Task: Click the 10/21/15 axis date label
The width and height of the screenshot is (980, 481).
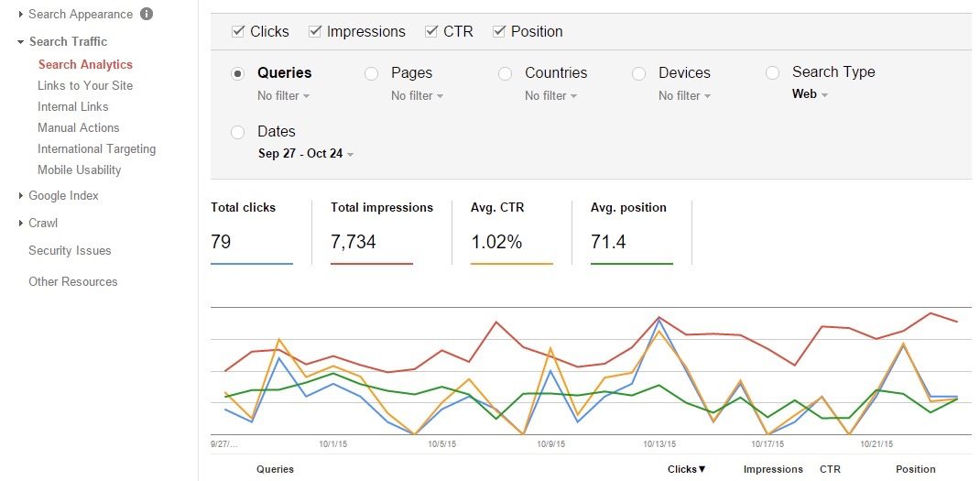Action: [877, 444]
